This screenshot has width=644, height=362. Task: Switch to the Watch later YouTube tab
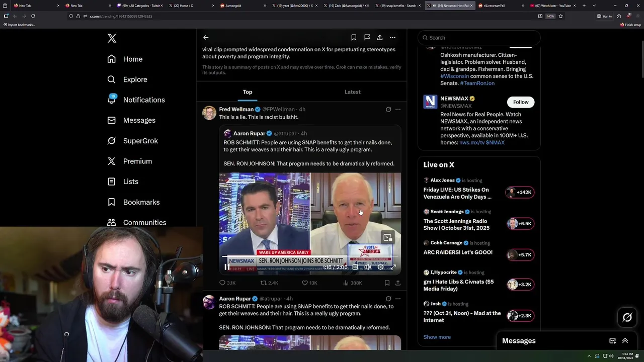(552, 6)
